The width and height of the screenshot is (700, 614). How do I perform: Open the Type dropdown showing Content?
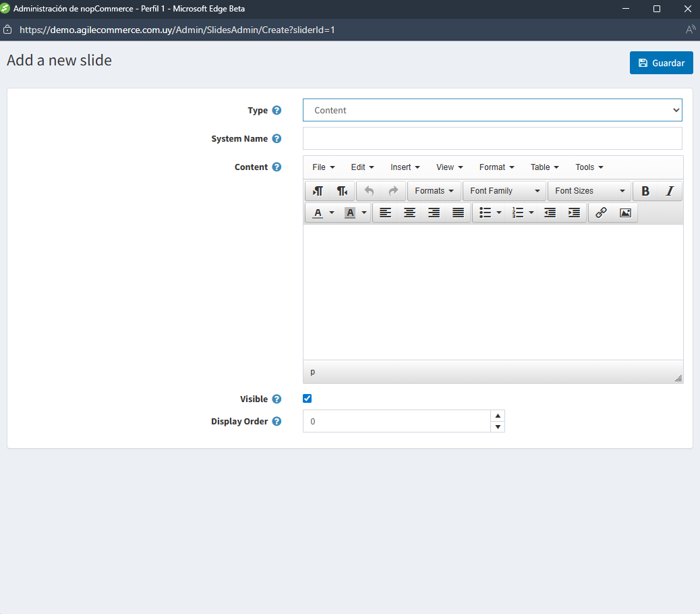click(x=492, y=110)
